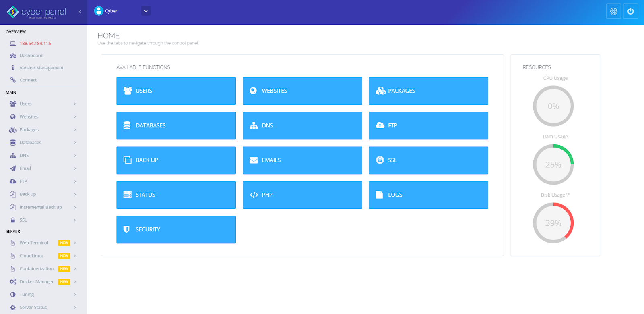Click the FTP tile cloud-upload icon
The image size is (644, 314).
click(x=380, y=125)
